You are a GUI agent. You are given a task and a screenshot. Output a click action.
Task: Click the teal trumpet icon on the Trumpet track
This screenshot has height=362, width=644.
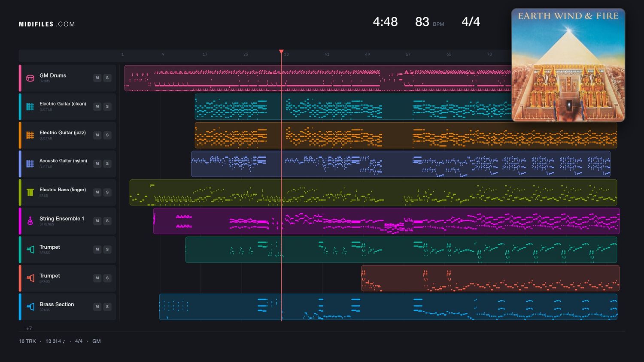coord(30,249)
